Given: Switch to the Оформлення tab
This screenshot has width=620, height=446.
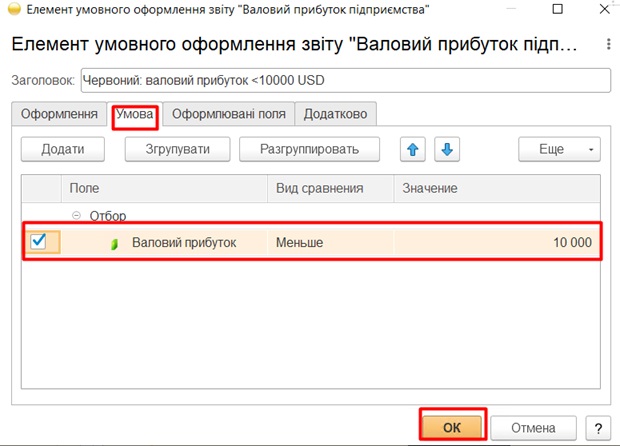Looking at the screenshot, I should click(x=59, y=114).
